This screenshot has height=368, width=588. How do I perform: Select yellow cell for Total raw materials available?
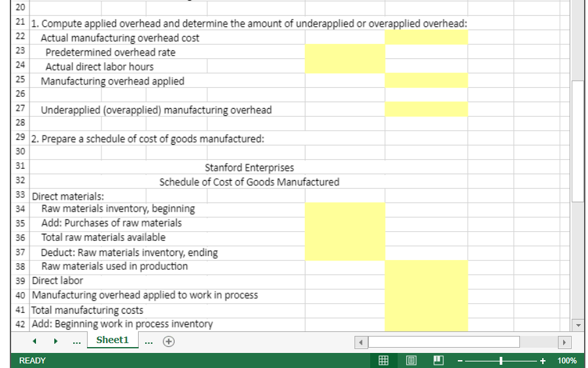tap(345, 239)
